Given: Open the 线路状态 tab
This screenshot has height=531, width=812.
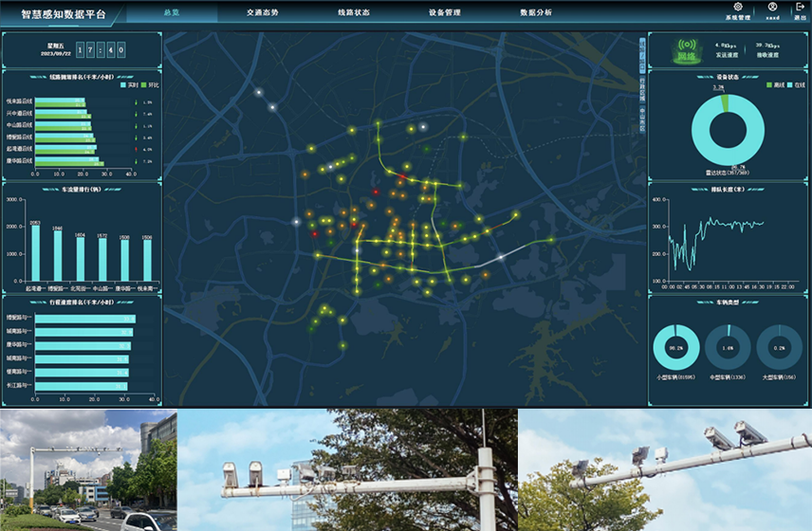Looking at the screenshot, I should 353,12.
